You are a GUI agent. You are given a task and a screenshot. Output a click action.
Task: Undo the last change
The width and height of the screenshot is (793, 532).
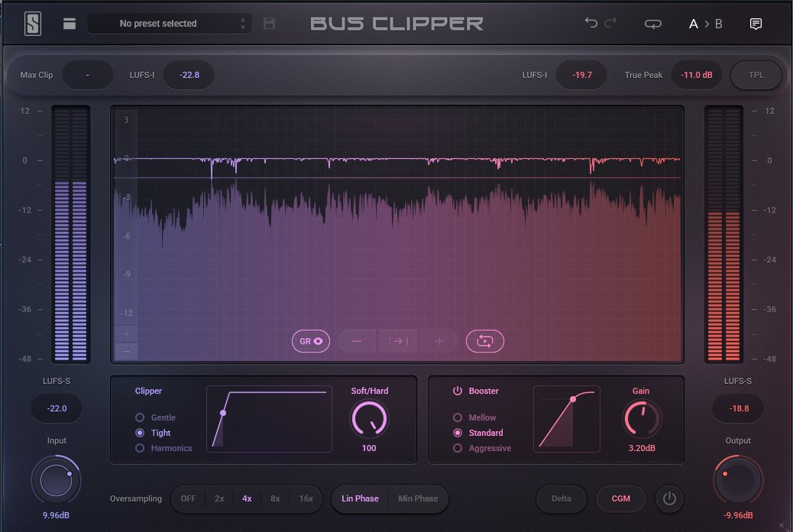tap(591, 22)
